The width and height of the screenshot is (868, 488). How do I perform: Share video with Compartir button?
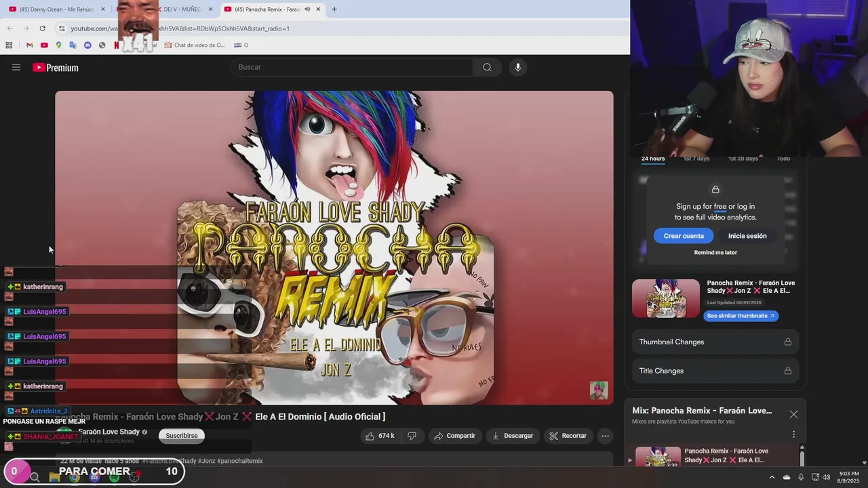click(x=454, y=436)
